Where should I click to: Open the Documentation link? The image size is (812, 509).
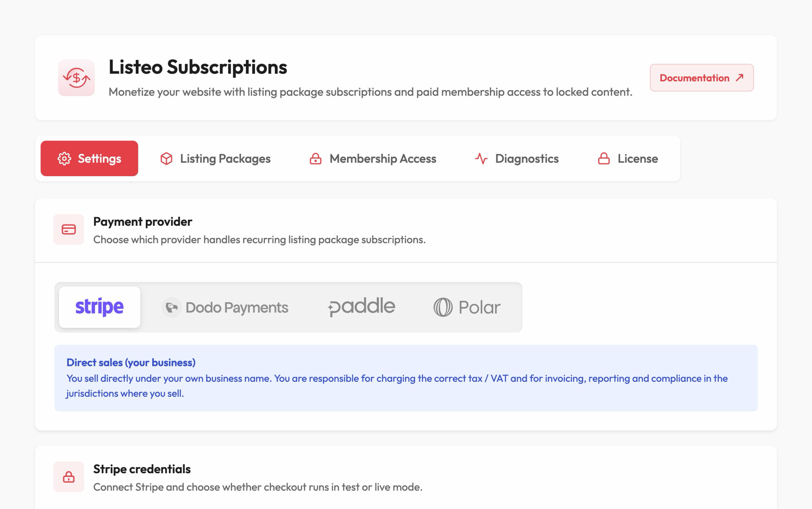click(x=702, y=78)
